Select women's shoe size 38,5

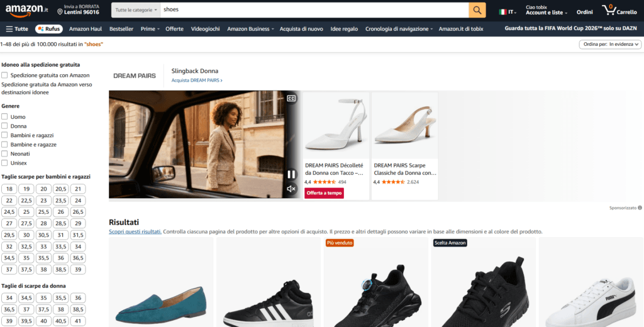click(x=78, y=309)
